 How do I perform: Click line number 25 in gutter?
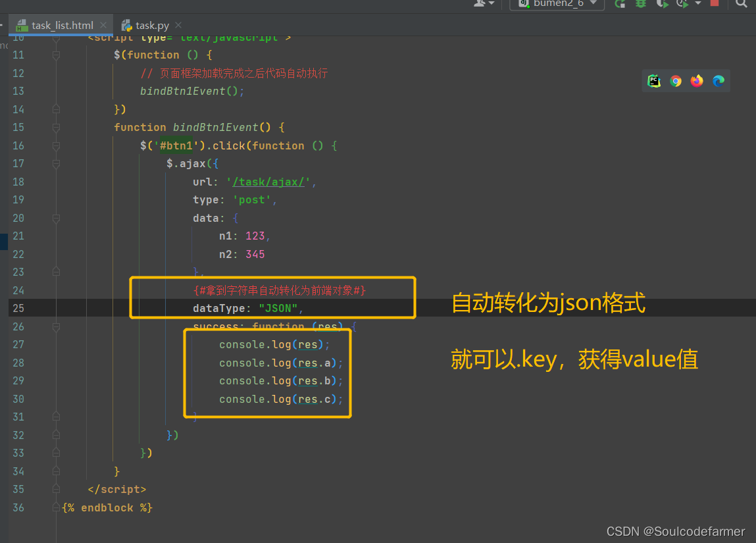tap(18, 308)
